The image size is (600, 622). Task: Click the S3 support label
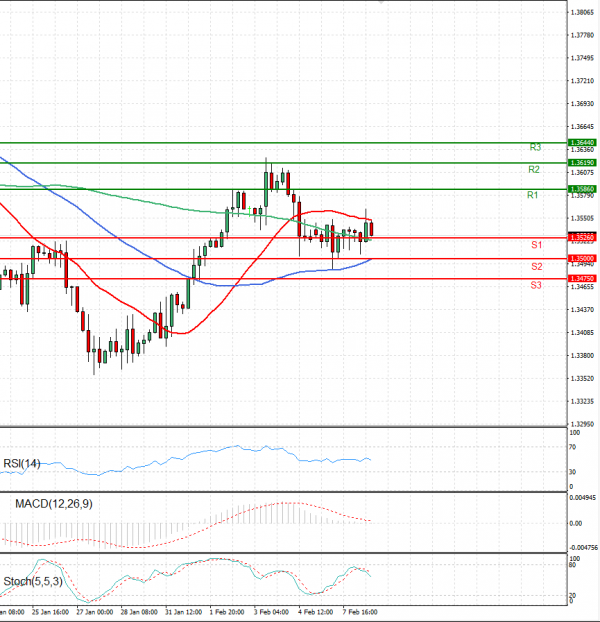[536, 285]
